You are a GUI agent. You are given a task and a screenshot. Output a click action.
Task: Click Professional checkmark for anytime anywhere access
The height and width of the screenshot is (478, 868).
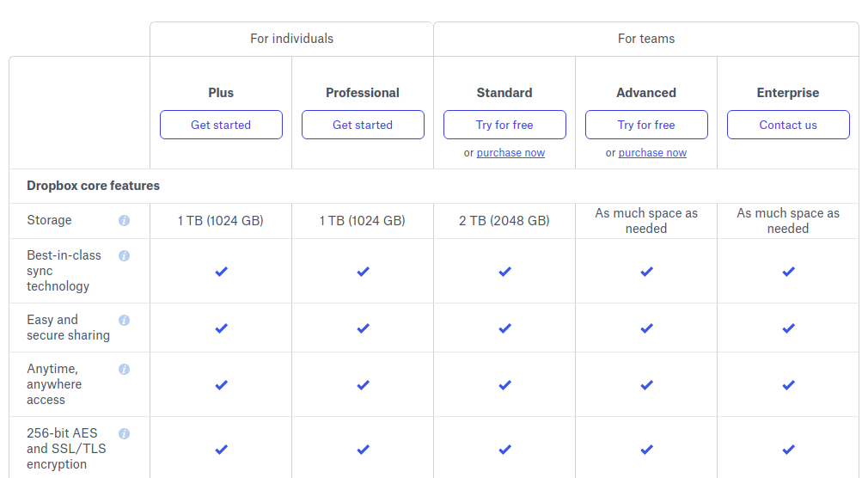point(364,385)
